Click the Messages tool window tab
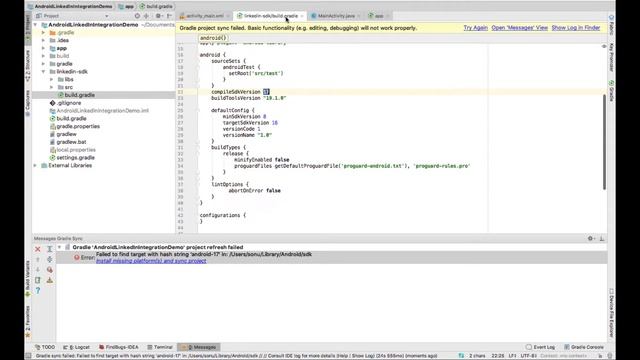 point(199,347)
